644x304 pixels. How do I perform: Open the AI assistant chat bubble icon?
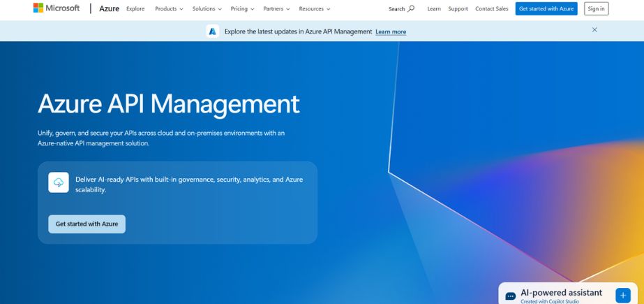(x=511, y=296)
